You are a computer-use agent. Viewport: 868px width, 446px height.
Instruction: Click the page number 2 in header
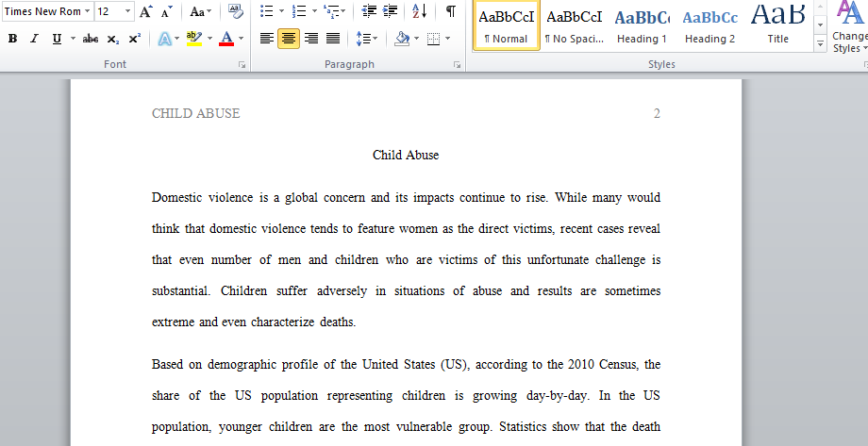657,113
